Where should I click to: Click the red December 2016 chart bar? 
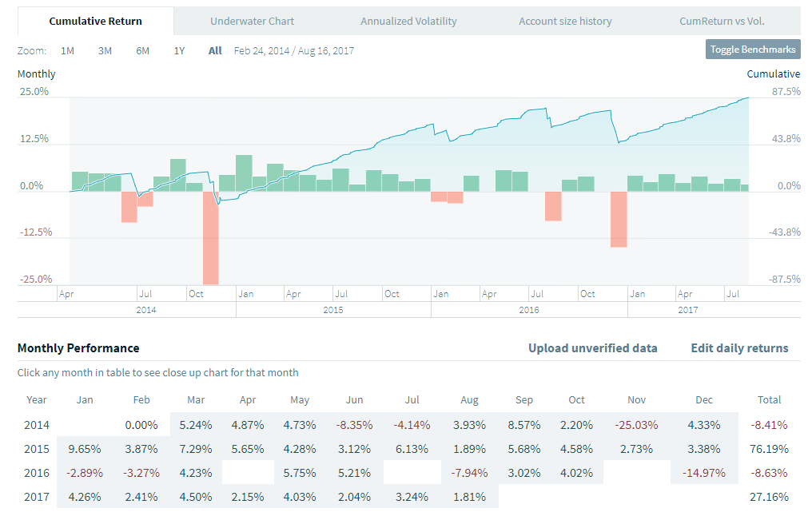pyautogui.click(x=619, y=219)
